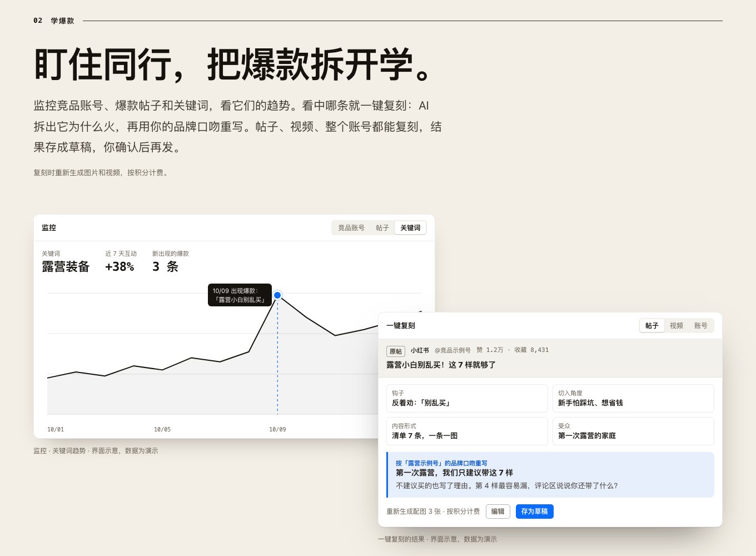Select the 关键词 tab in 监控 panel

pyautogui.click(x=410, y=228)
